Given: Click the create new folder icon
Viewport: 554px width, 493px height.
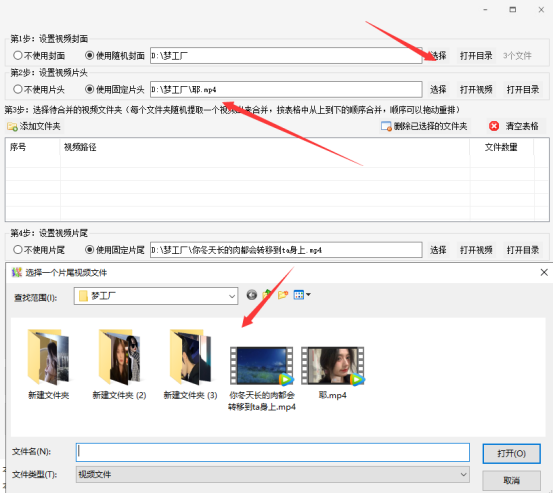Looking at the screenshot, I should (283, 295).
